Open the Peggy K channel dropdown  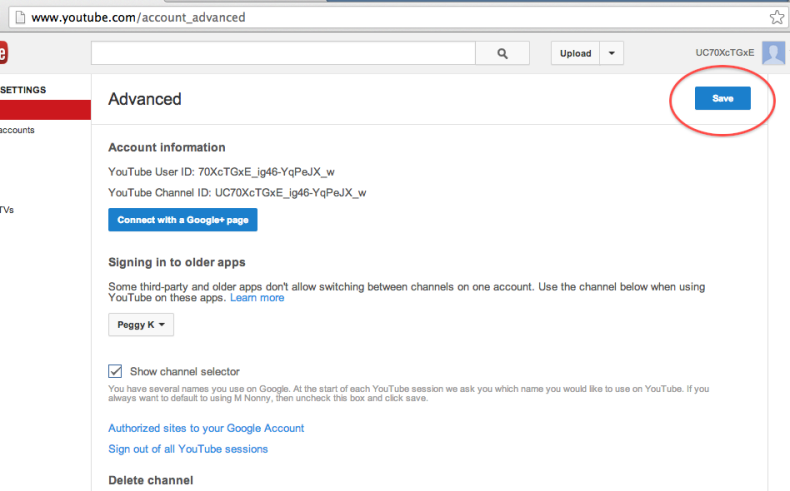coord(141,325)
